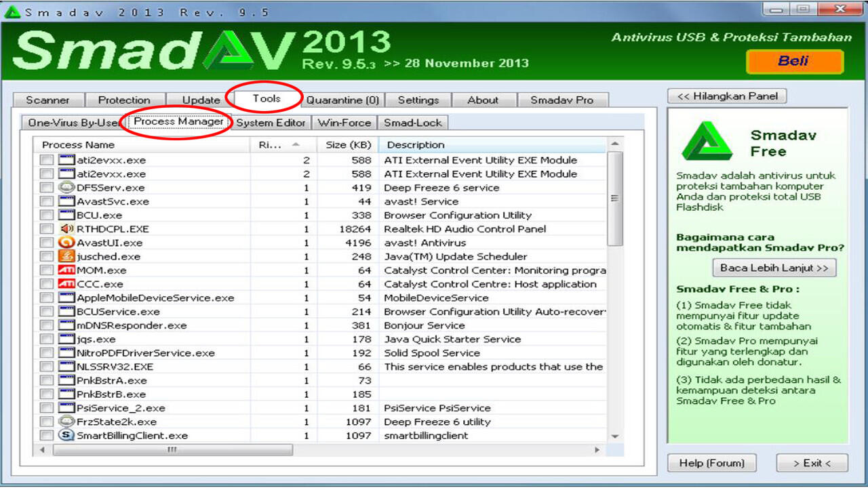868x490 pixels.
Task: Click the jqs.exe process icon
Action: pyautogui.click(x=66, y=339)
